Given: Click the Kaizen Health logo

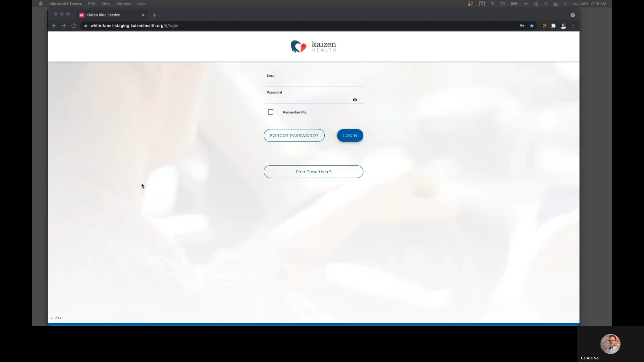Looking at the screenshot, I should [313, 47].
